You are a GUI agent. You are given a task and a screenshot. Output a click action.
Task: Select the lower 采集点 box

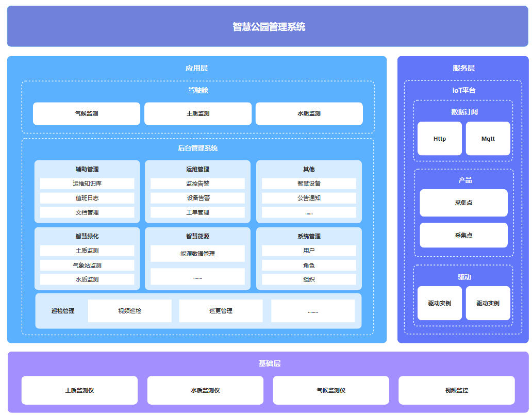point(464,235)
